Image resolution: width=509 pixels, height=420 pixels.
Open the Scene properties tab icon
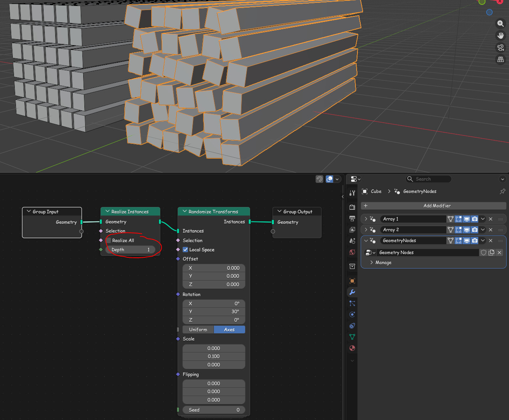[352, 241]
